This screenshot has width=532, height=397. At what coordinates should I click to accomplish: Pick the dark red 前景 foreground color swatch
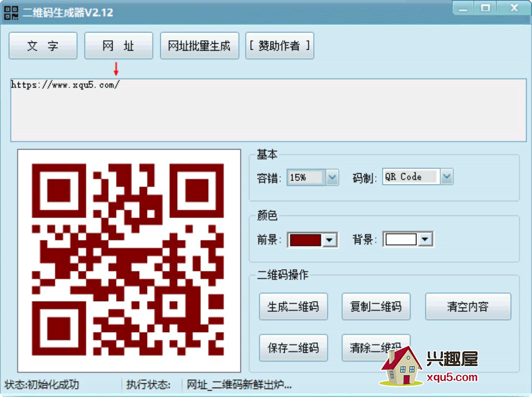pos(305,240)
